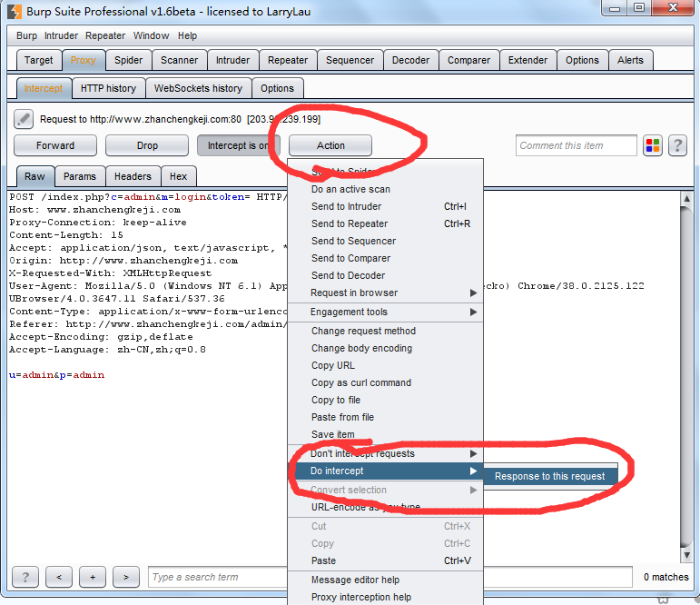
Task: Go to previous search match arrow
Action: 59,577
